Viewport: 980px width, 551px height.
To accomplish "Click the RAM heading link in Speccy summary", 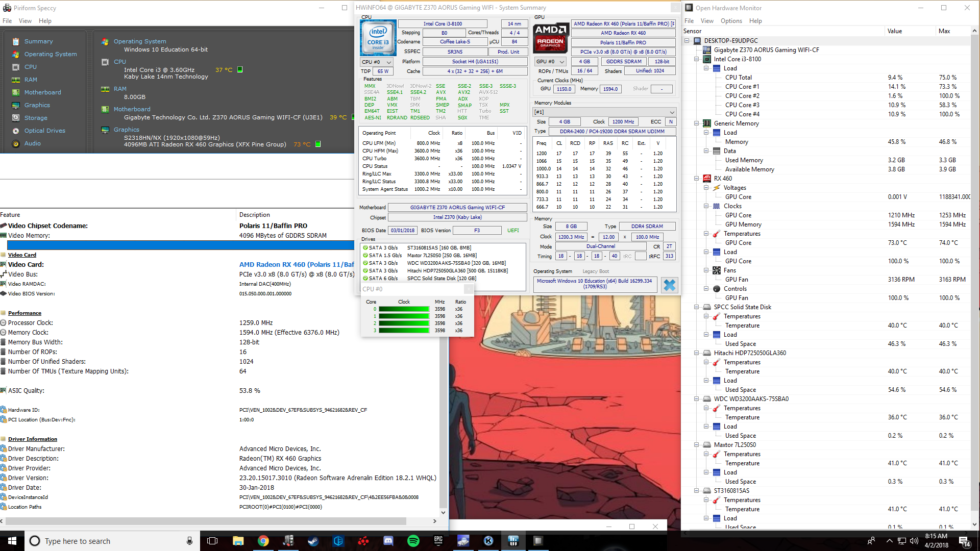I will [120, 89].
